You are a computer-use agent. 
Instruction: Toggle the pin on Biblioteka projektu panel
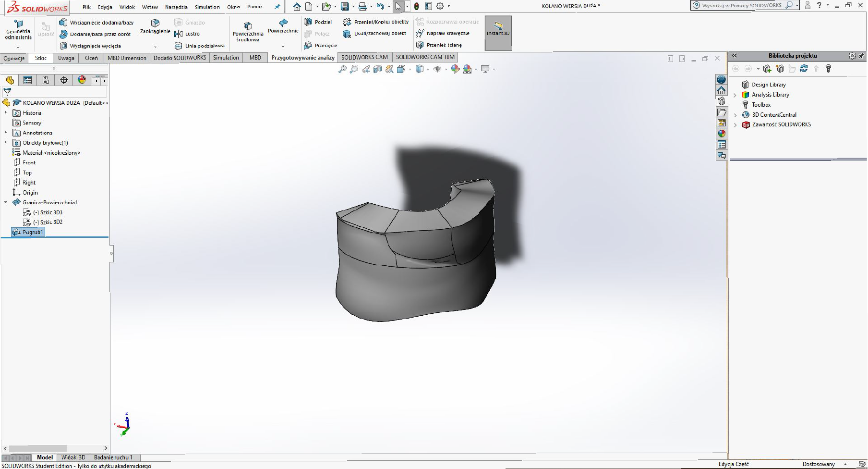tap(861, 56)
